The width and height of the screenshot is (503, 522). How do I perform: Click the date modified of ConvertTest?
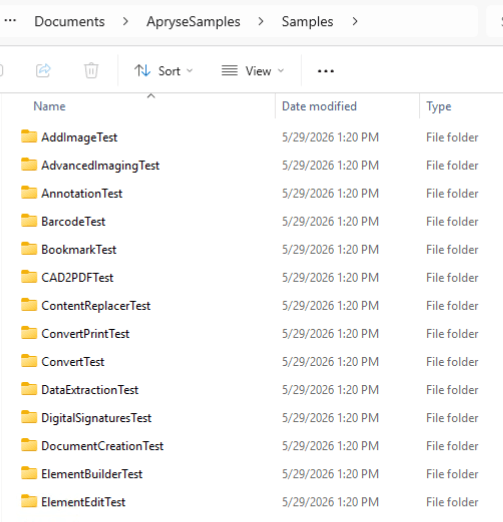(330, 362)
